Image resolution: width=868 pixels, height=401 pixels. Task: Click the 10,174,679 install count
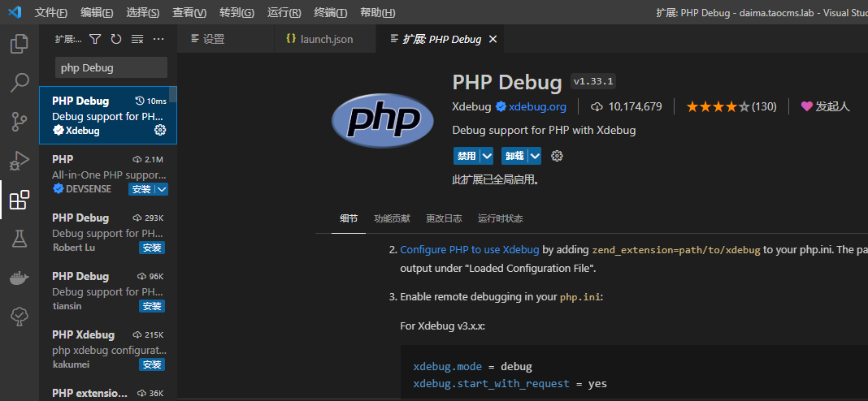pos(627,106)
